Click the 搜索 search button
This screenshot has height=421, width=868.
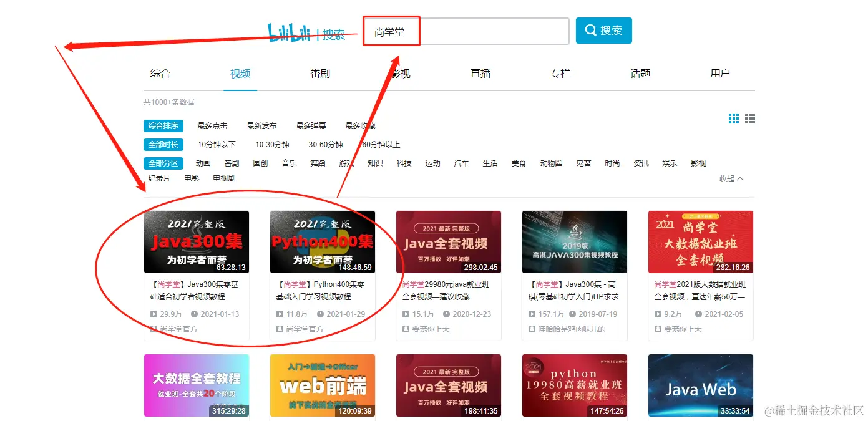(603, 30)
